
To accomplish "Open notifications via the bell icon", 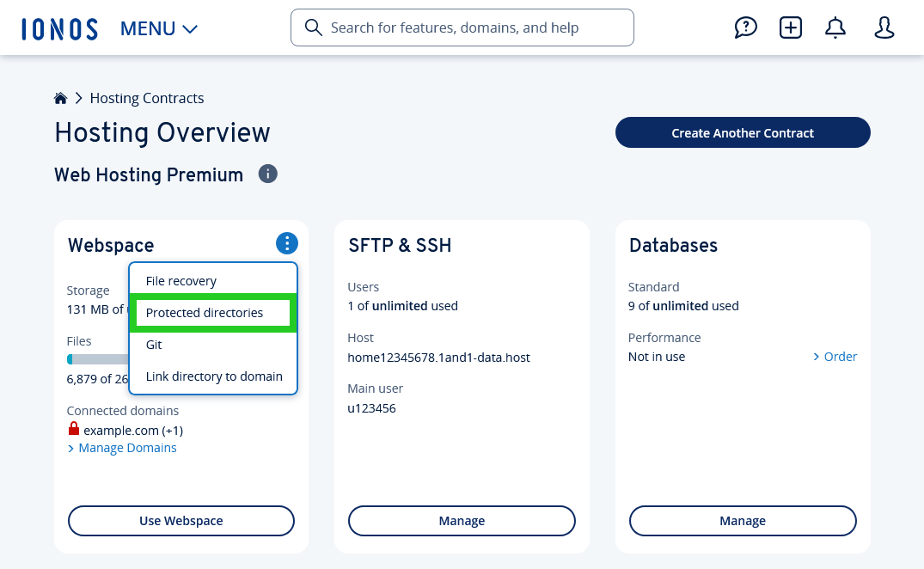I will (x=835, y=28).
